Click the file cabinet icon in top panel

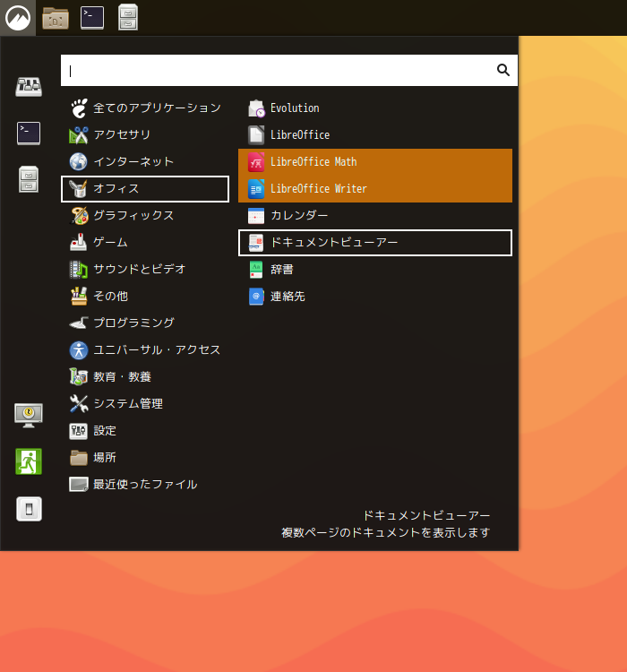(x=128, y=18)
